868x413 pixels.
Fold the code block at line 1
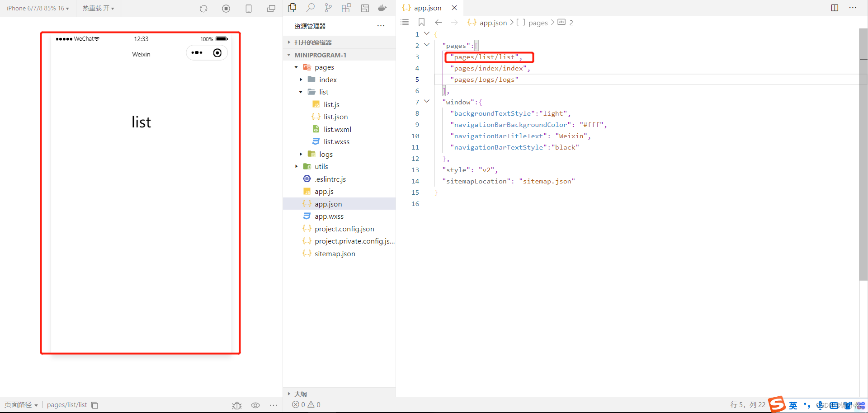(427, 33)
